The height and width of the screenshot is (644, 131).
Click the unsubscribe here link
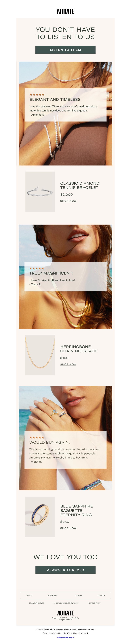pos(87,630)
